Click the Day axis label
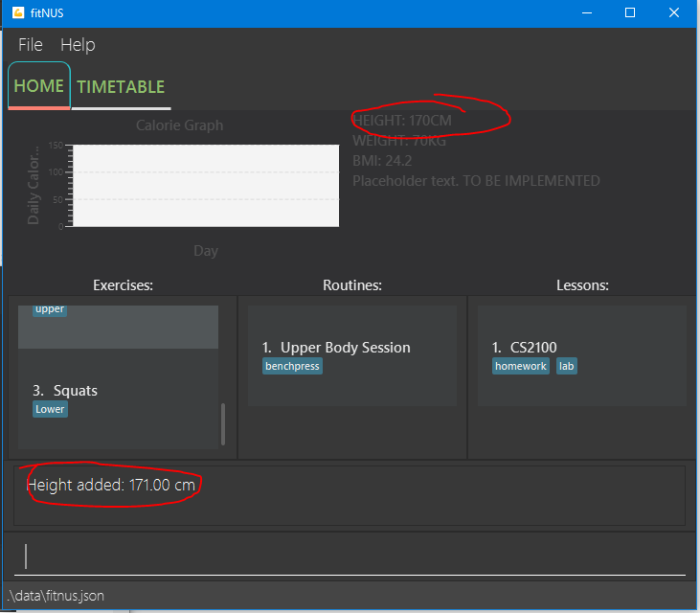Screen dimensions: 700x613 click(206, 251)
